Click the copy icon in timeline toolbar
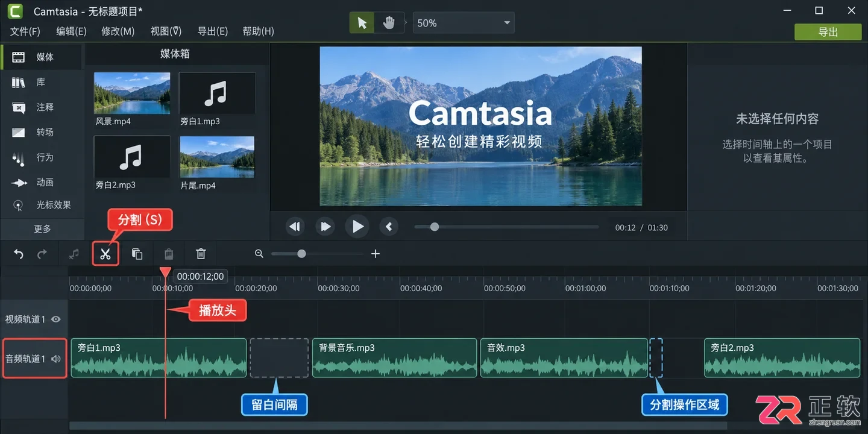 coord(137,254)
